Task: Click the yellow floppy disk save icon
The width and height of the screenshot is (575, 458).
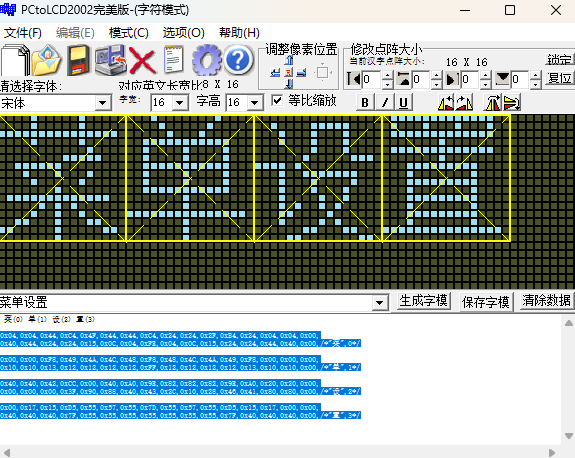Action: coord(78,60)
